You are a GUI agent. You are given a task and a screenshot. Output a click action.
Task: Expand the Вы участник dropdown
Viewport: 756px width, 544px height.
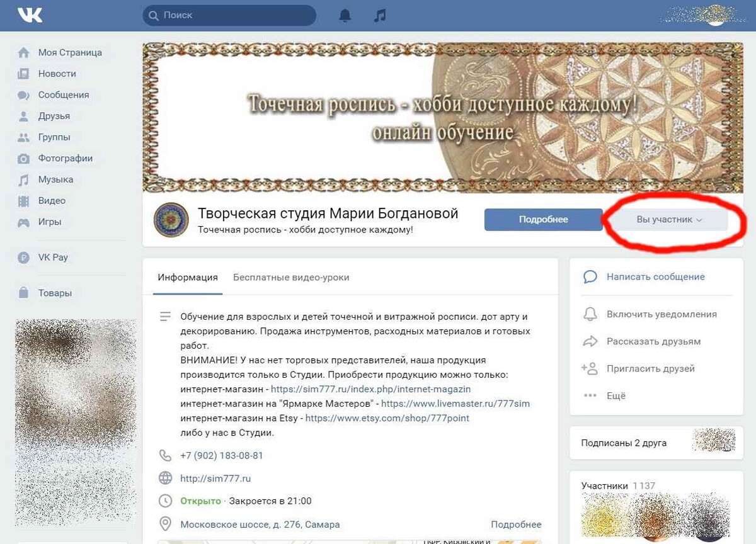click(669, 220)
